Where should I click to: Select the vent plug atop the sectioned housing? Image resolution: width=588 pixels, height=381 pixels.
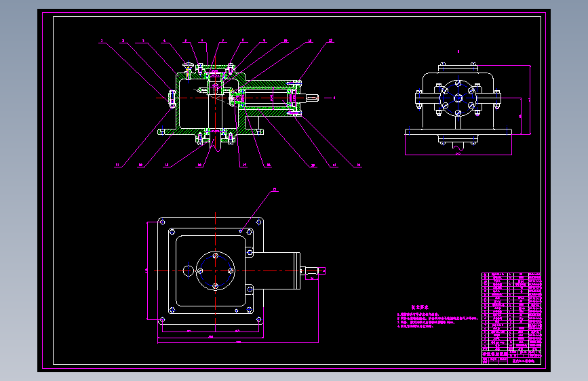[189, 71]
